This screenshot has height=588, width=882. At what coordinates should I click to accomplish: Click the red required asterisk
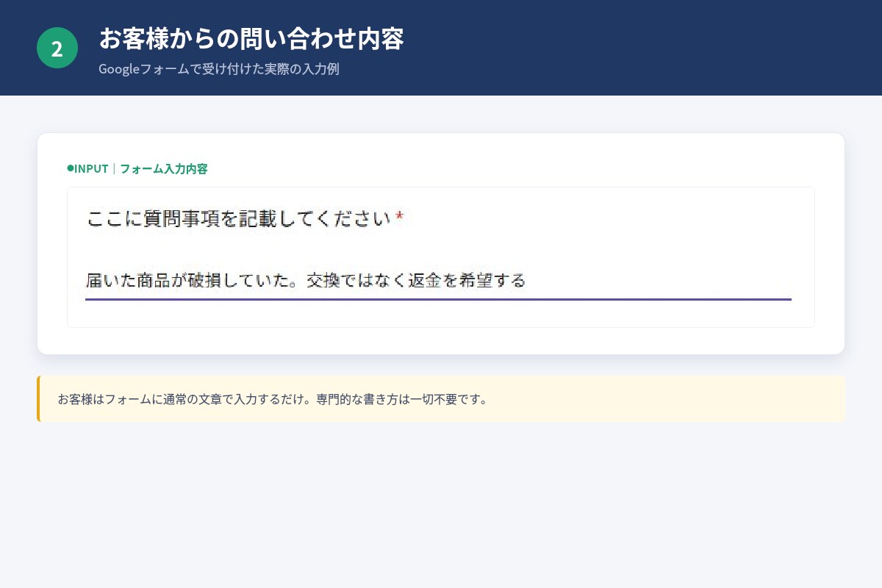click(400, 216)
